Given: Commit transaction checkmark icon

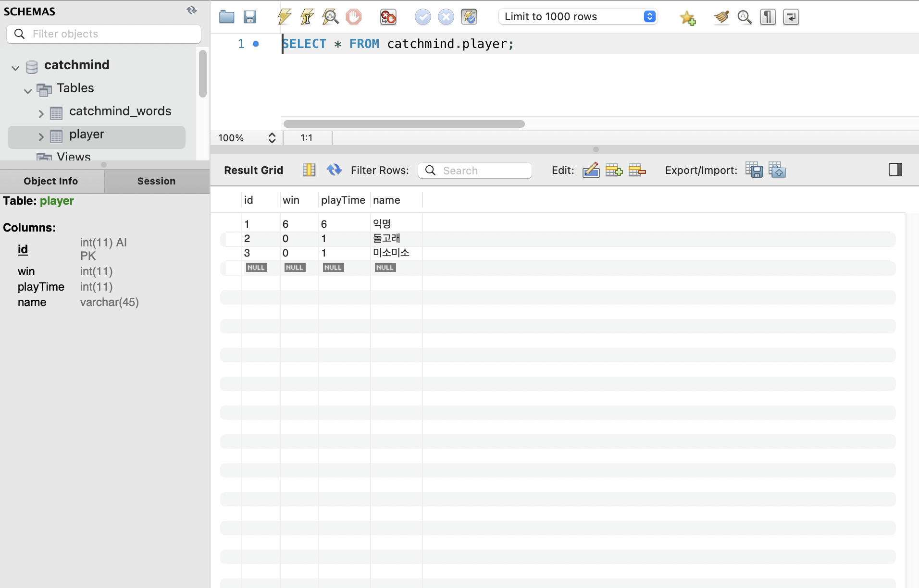Looking at the screenshot, I should point(423,17).
